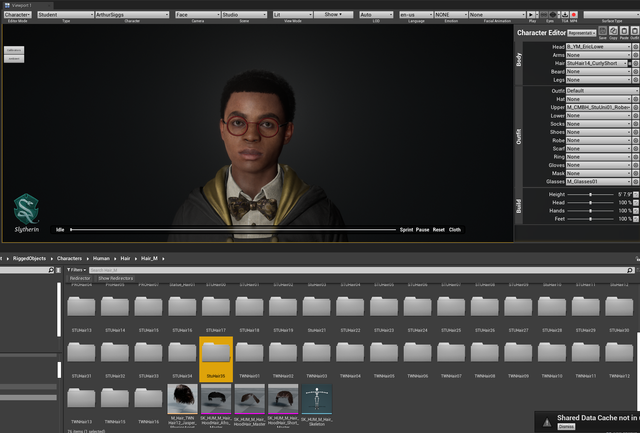Toggle Show Redirectors filter

point(116,278)
